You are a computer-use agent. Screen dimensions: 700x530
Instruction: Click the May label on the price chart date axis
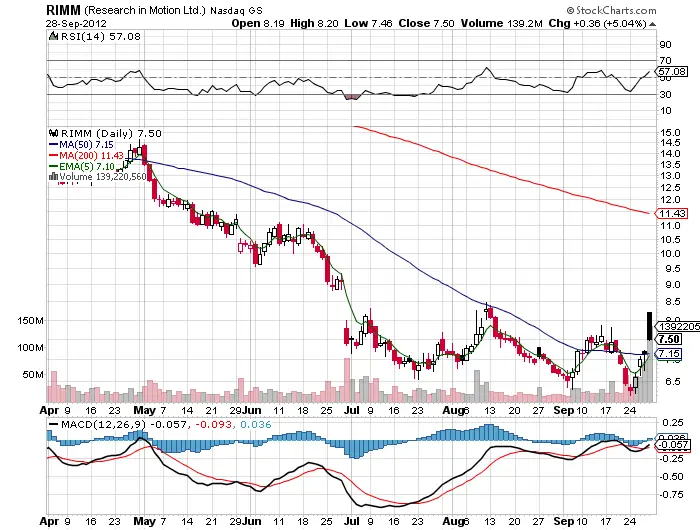[x=145, y=410]
